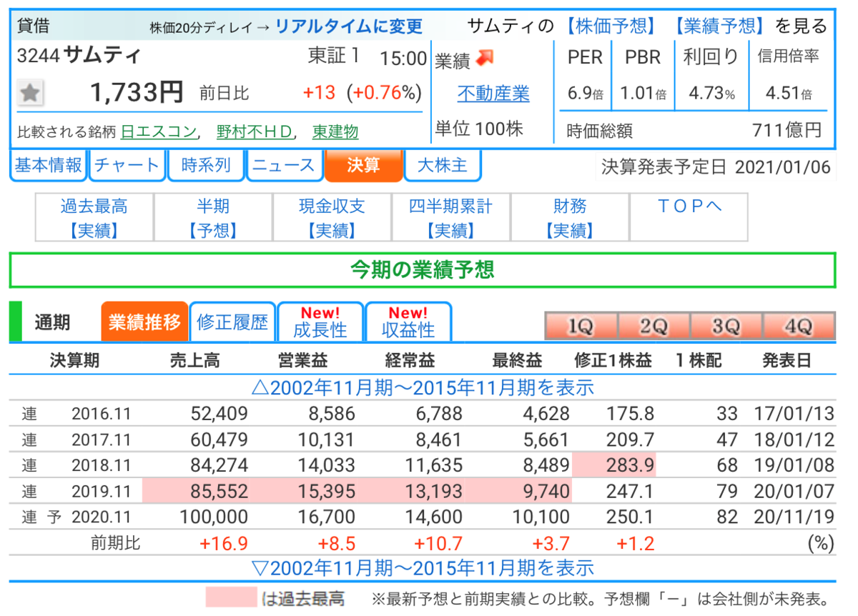Click the 信用倍率 value 4.51倍
858x616 pixels.
click(x=789, y=94)
